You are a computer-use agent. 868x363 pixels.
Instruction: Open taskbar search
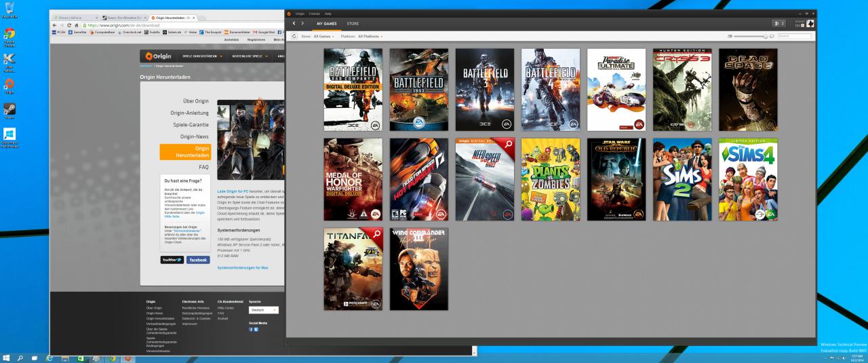point(21,358)
